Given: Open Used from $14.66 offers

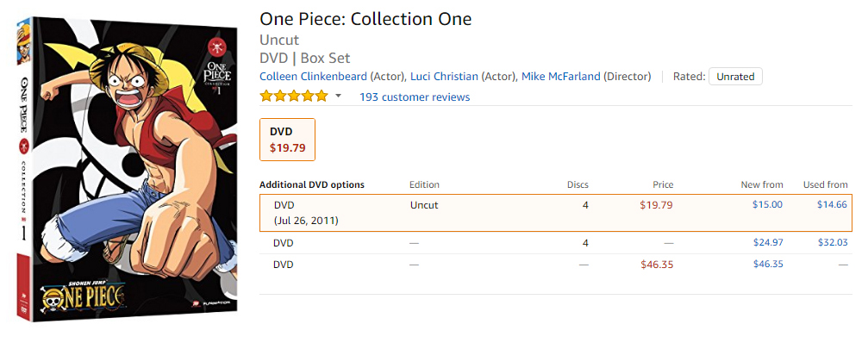Looking at the screenshot, I should coord(832,205).
